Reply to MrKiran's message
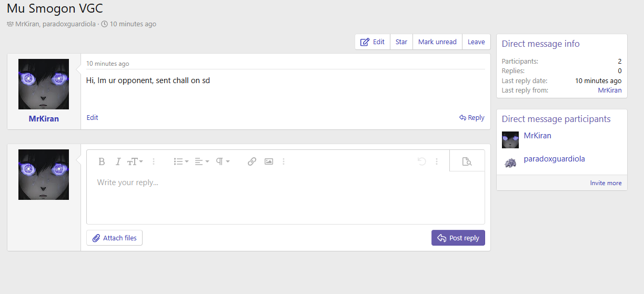This screenshot has width=644, height=294. click(x=472, y=118)
